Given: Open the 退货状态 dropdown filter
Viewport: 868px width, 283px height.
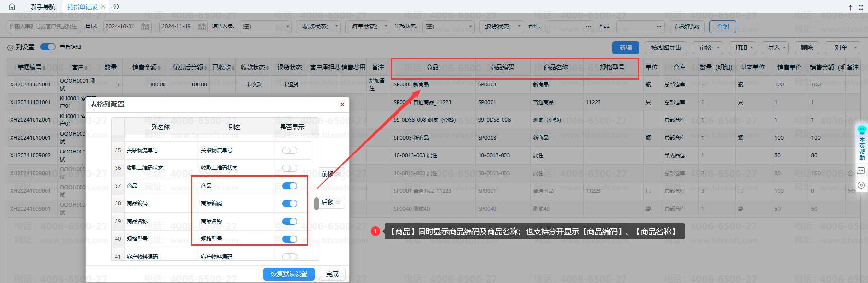Looking at the screenshot, I should click(501, 27).
